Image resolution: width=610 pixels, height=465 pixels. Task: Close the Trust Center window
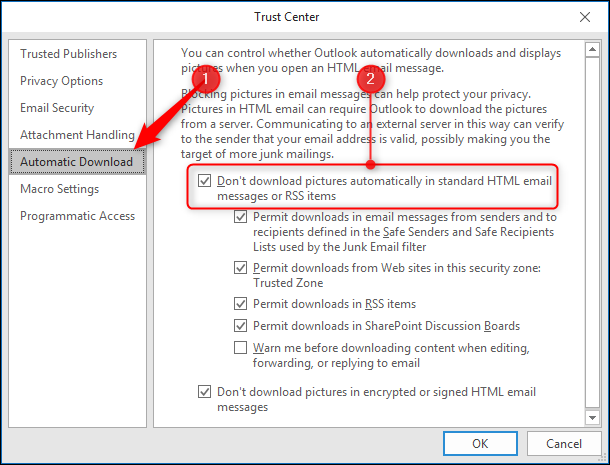(x=585, y=17)
